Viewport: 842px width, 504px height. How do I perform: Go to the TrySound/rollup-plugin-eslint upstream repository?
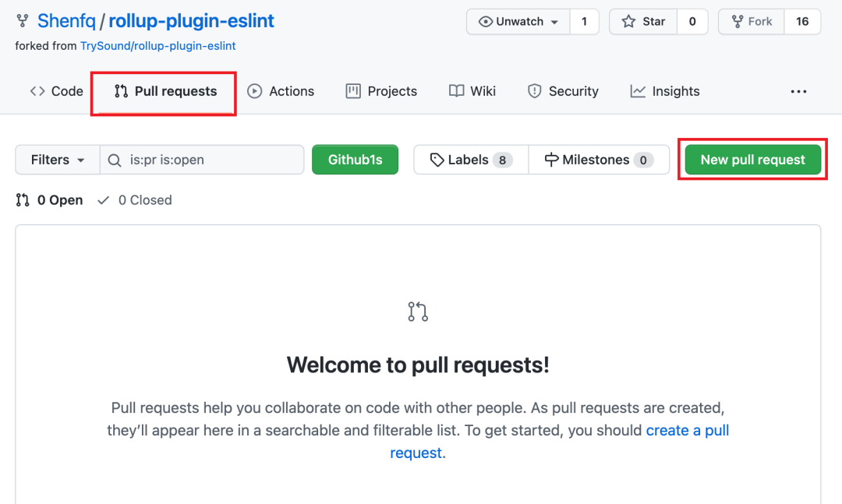pos(157,46)
